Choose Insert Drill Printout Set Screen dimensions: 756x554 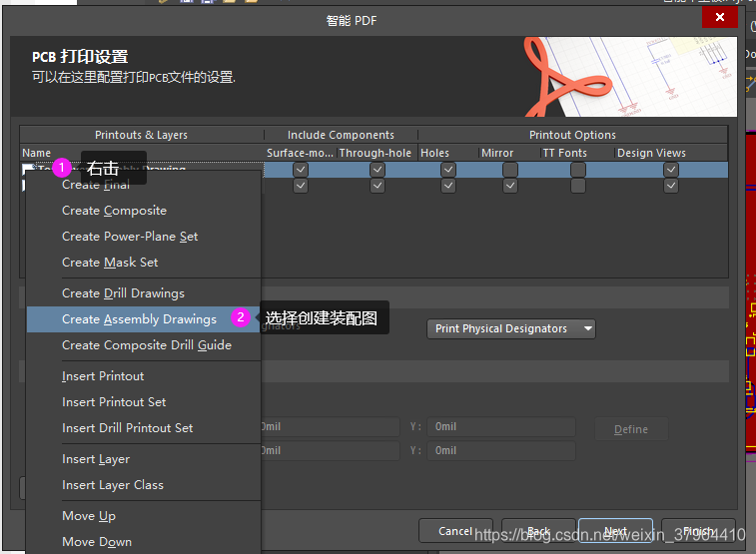coord(144,428)
